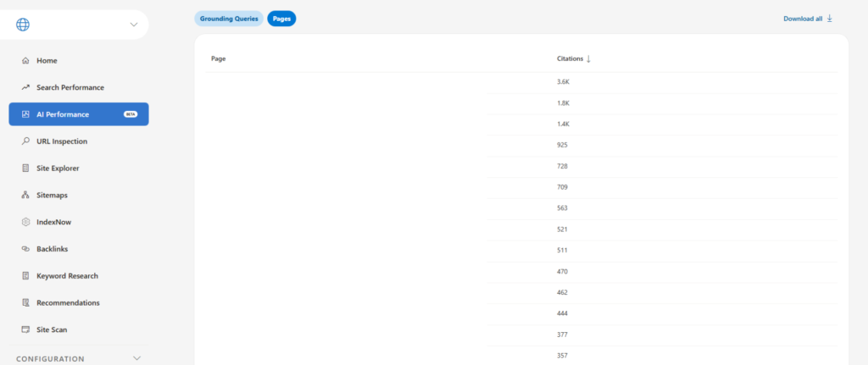Click the Site Explorer icon
Viewport: 868px width, 365px height.
25,169
